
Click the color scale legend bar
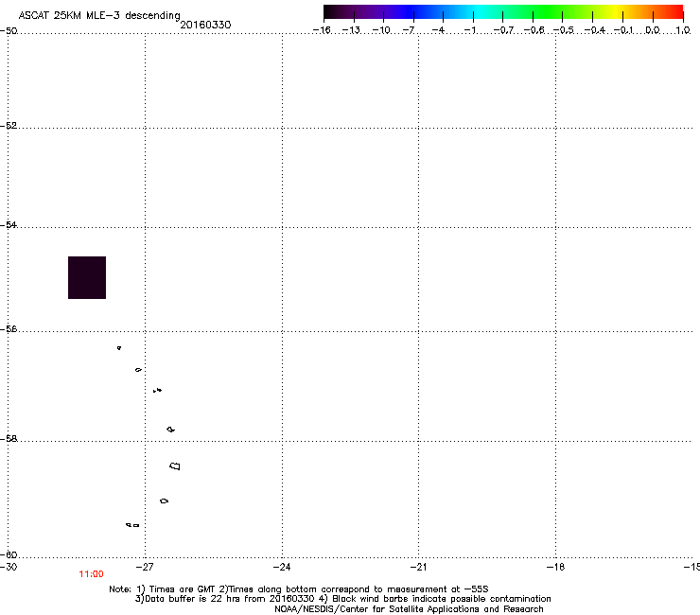[x=503, y=12]
